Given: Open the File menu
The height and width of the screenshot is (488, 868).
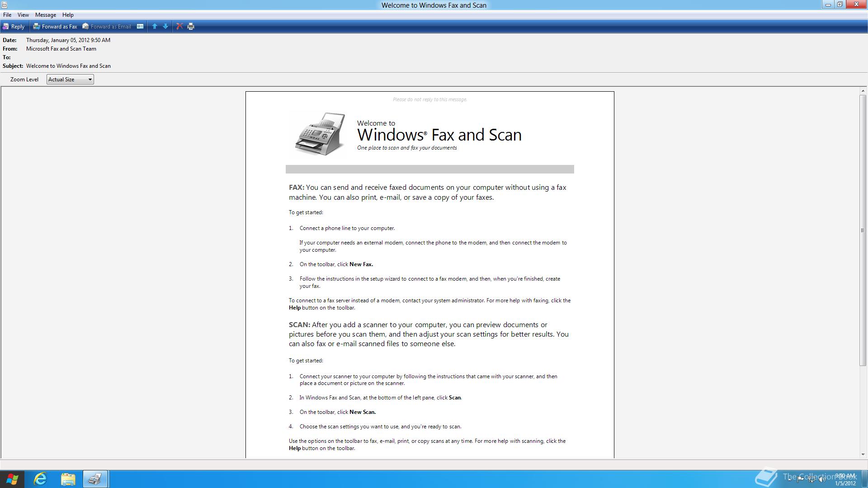Looking at the screenshot, I should coord(7,15).
